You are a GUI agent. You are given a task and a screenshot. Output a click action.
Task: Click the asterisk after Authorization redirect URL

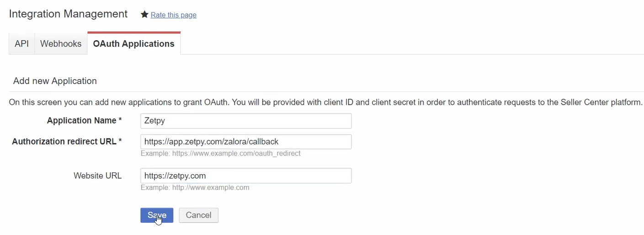tap(120, 141)
